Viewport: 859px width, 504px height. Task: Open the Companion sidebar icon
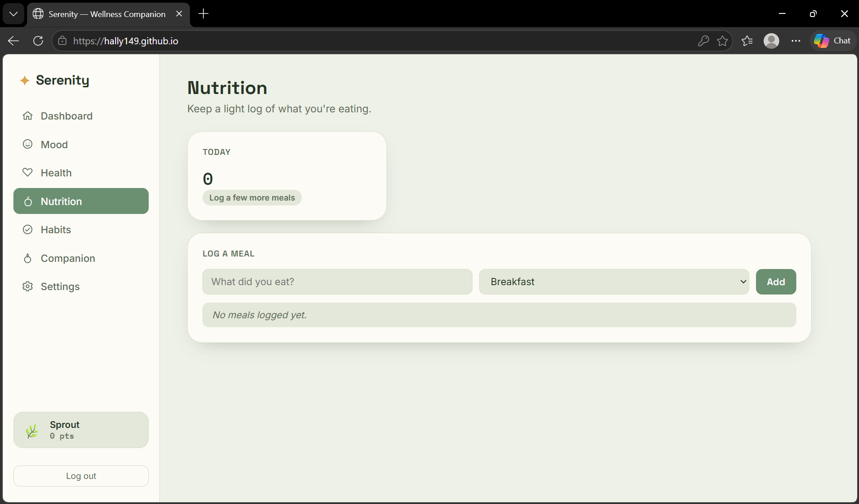(x=28, y=258)
